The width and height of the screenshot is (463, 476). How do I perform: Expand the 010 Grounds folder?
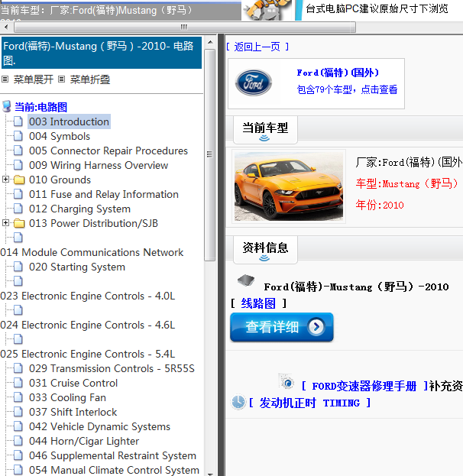5,180
